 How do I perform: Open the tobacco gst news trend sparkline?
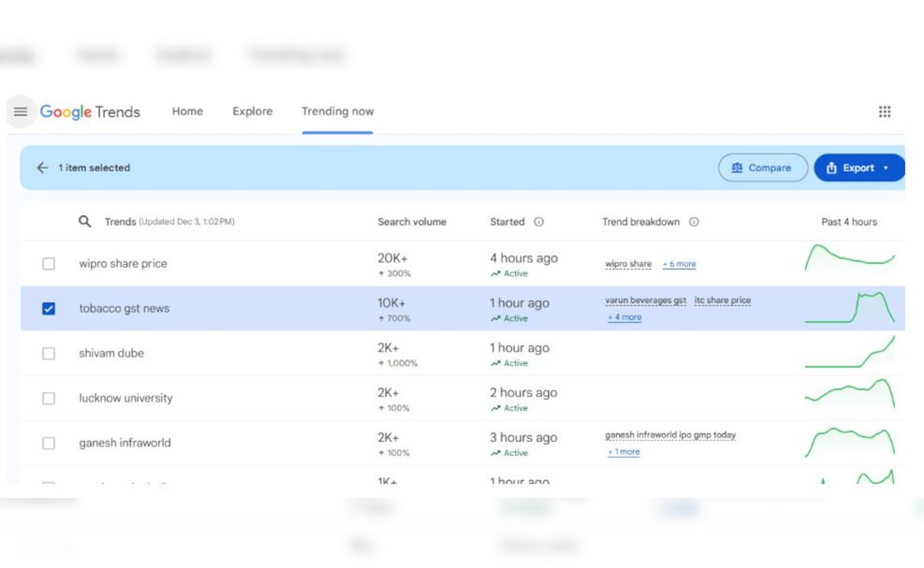(x=849, y=308)
